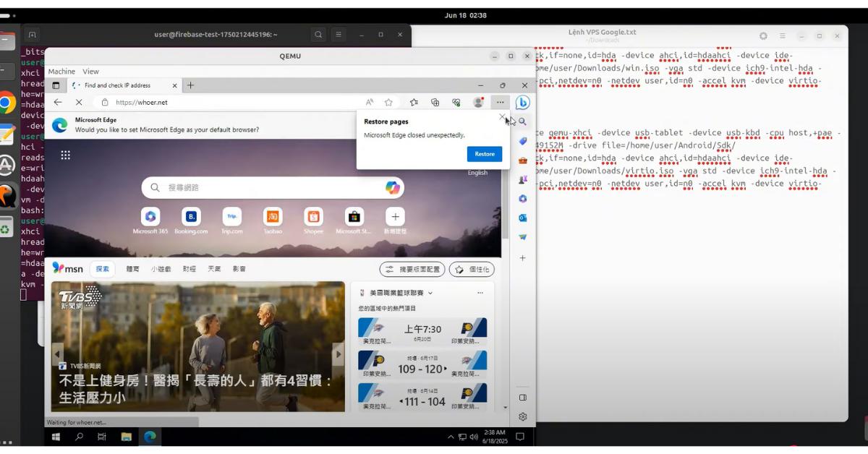Add page to favorites with star icon
This screenshot has width=868, height=454.
click(x=388, y=103)
